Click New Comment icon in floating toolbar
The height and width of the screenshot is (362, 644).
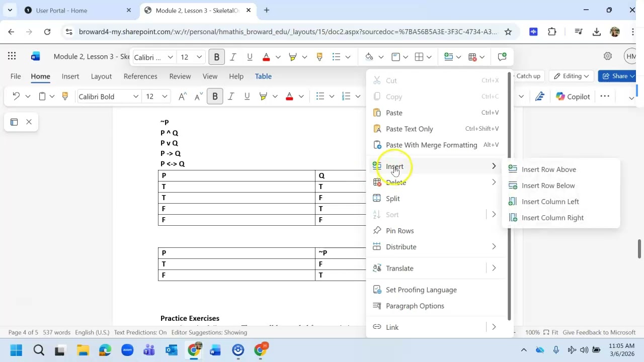502,57
